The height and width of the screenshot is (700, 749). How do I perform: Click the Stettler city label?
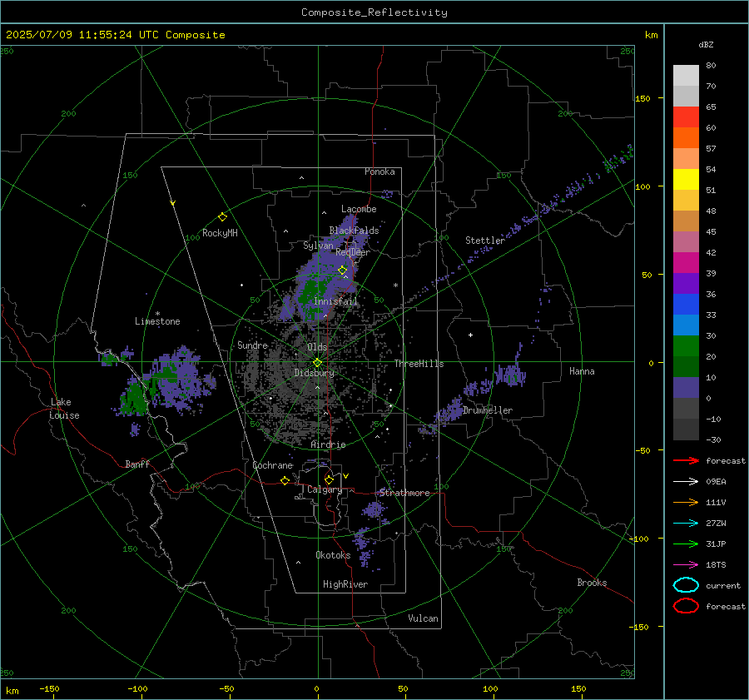[x=485, y=241]
